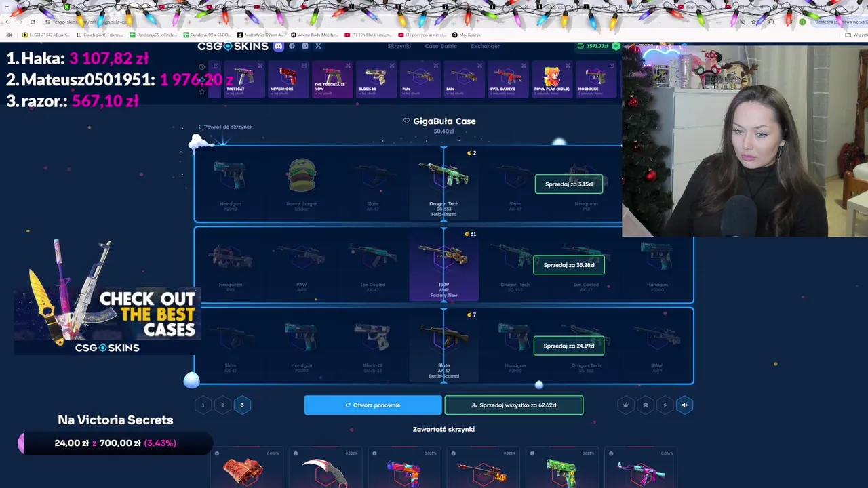Select won Slate AK-47 Battle-Scarred skin
Viewport: 868px width, 488px height.
[x=443, y=346]
